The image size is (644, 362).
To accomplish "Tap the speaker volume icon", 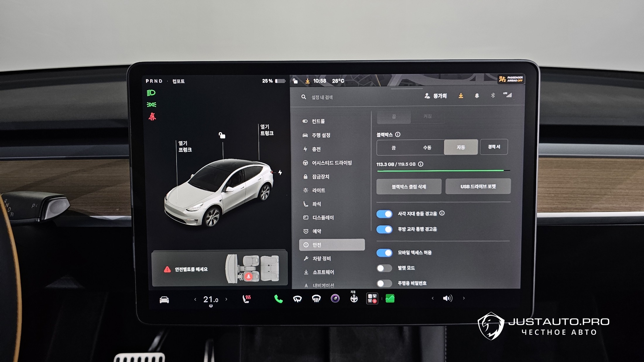I will (448, 298).
